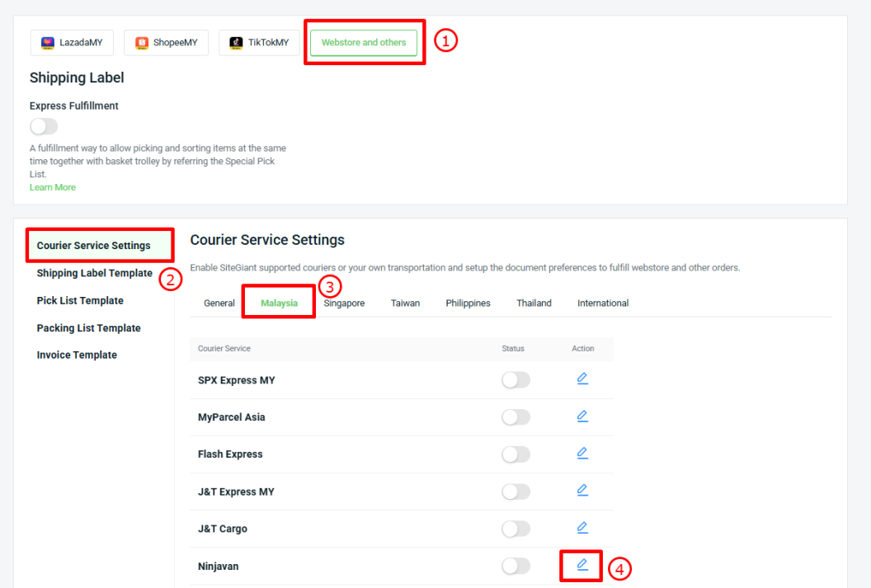Enable the Flash Express courier status
Screen dimensions: 871x588
516,454
